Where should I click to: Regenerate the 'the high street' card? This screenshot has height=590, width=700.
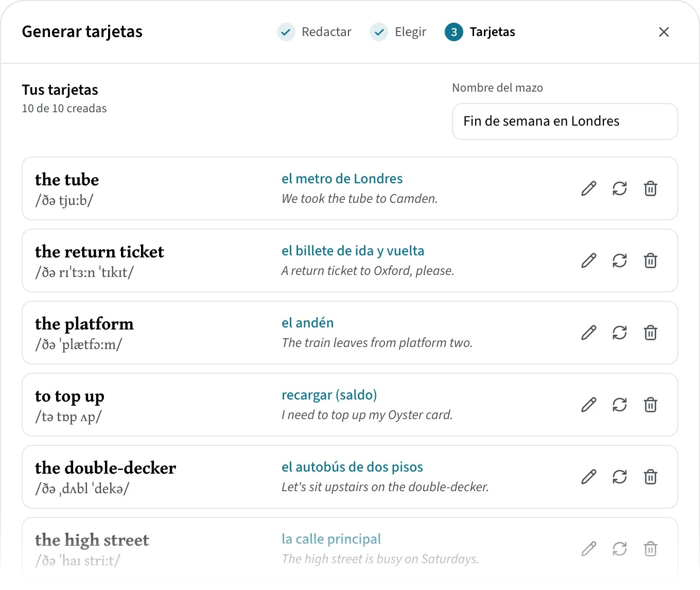tap(620, 549)
